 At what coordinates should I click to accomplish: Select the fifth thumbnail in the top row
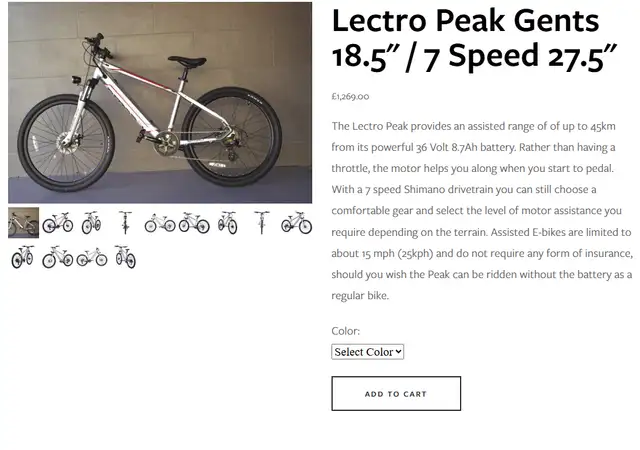[160, 223]
